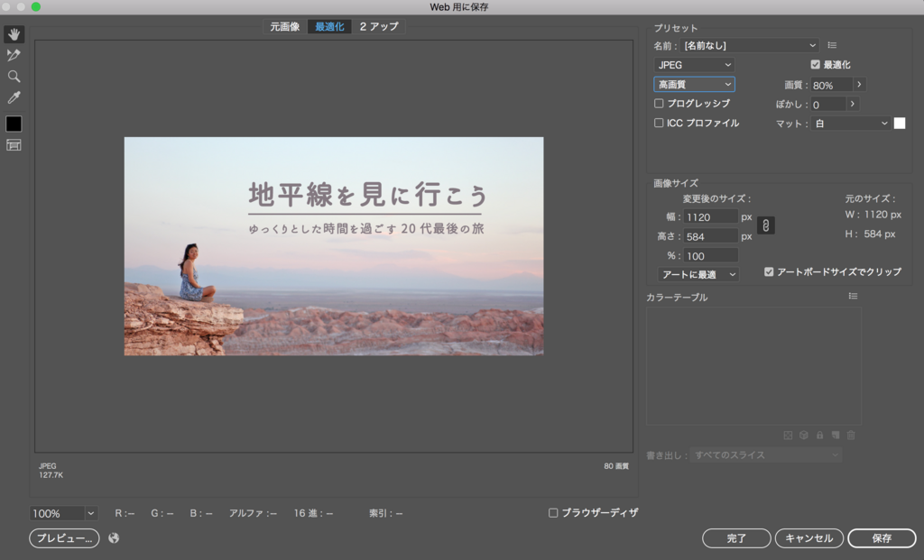
Task: Click the プレビュー... button
Action: click(x=64, y=537)
